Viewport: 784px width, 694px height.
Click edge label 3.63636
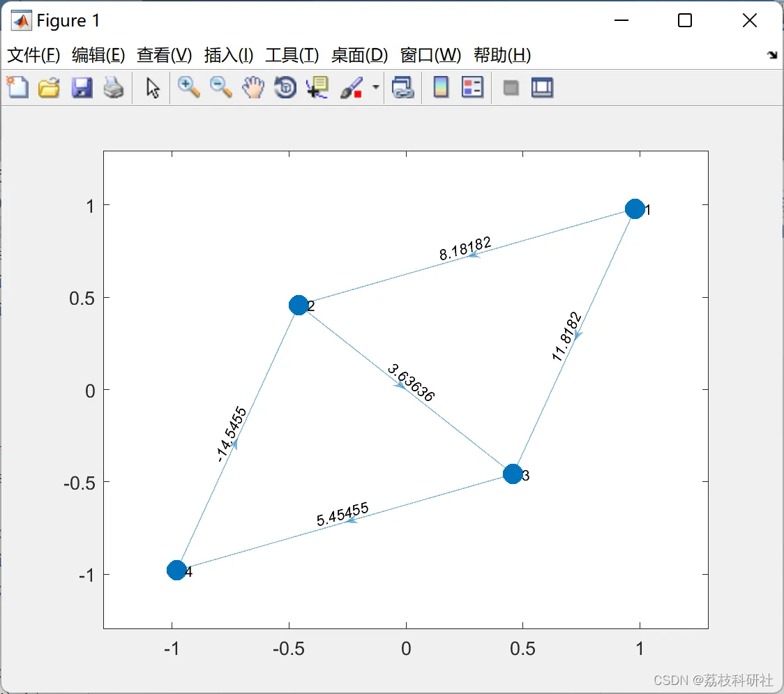[x=411, y=382]
